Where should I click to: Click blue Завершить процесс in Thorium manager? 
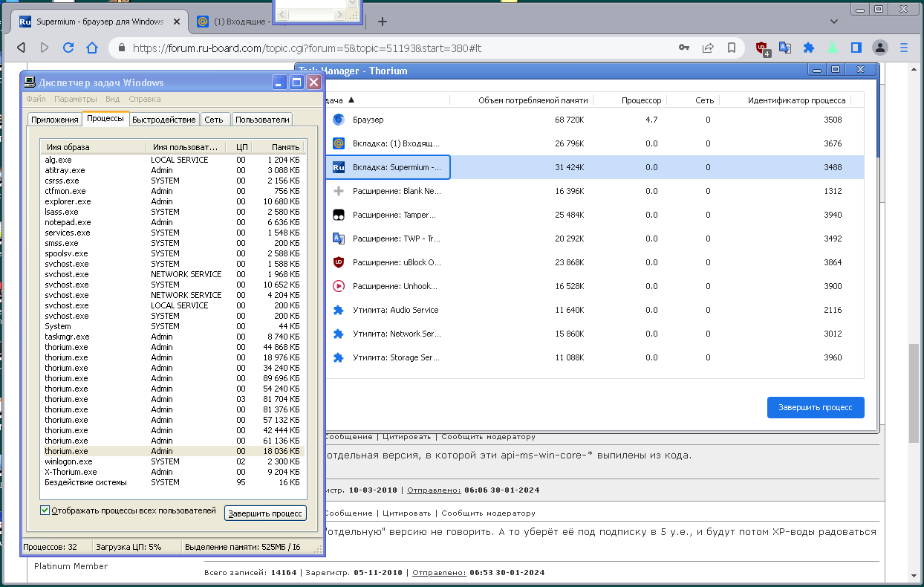click(x=816, y=407)
